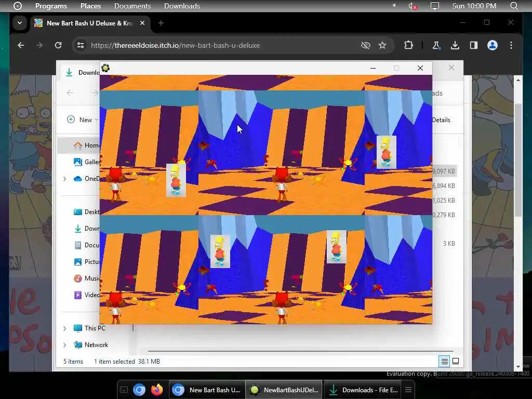This screenshot has width=532, height=399.
Task: Click the New button in File Explorer
Action: click(82, 119)
